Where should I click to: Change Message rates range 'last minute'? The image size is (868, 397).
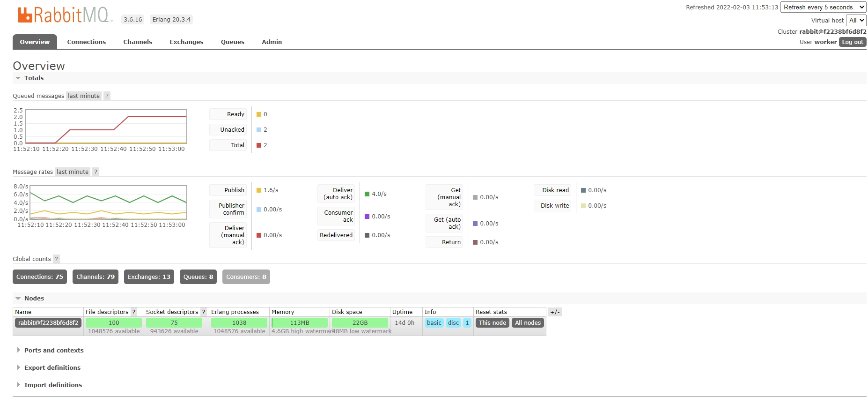73,172
